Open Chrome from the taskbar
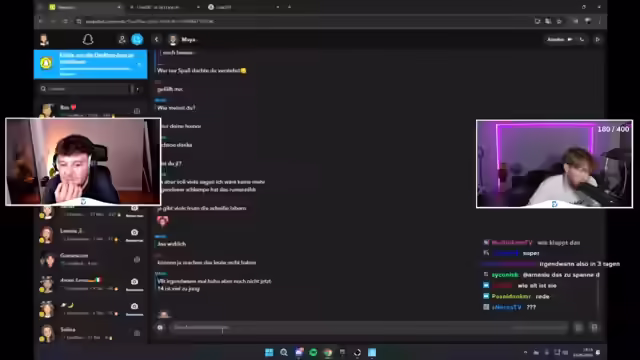Image resolution: width=640 pixels, height=360 pixels. point(328,352)
